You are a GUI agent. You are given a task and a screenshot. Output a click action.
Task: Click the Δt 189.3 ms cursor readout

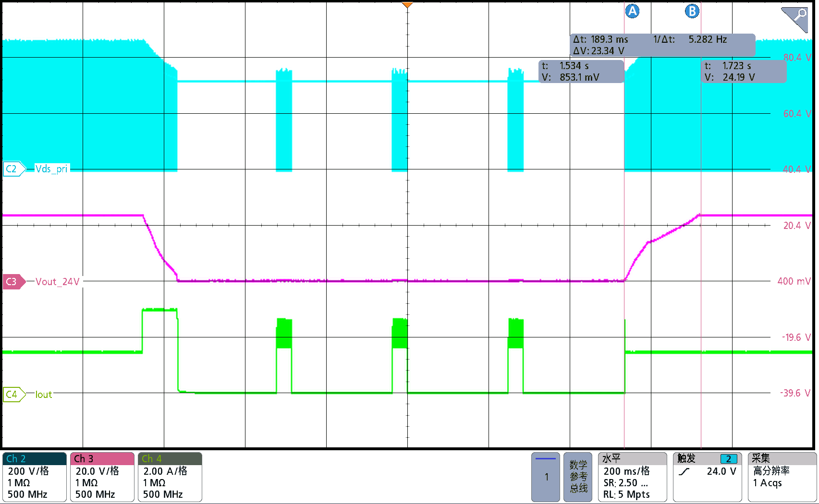pos(600,39)
